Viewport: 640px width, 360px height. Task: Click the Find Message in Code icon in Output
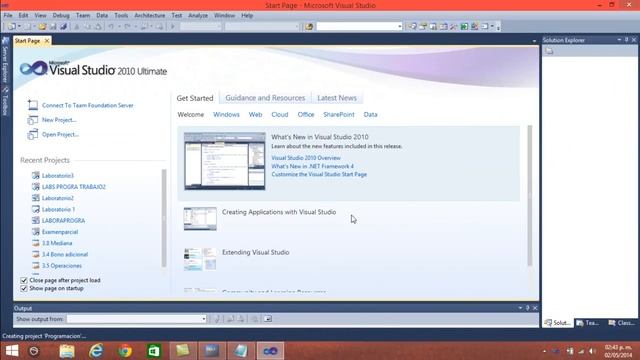(217, 319)
